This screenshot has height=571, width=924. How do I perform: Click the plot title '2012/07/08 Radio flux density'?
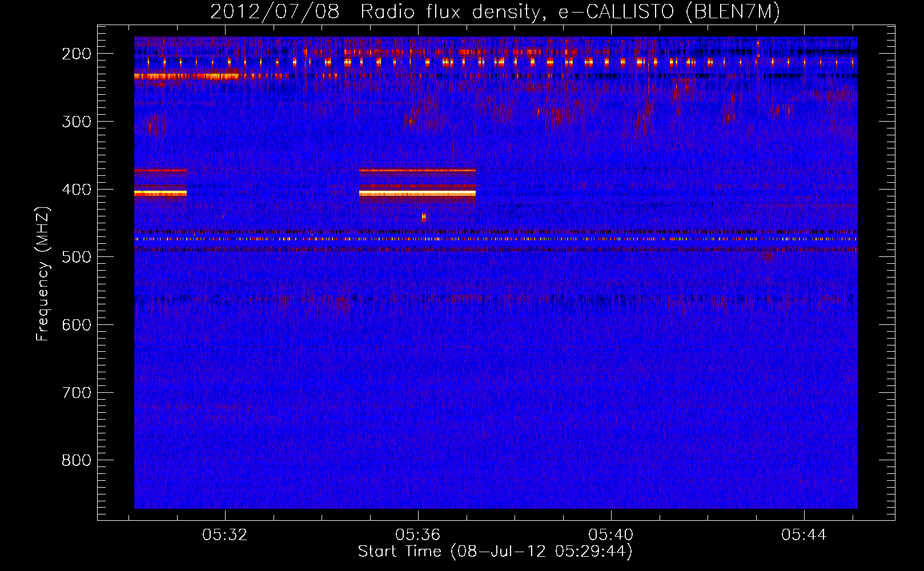[495, 11]
